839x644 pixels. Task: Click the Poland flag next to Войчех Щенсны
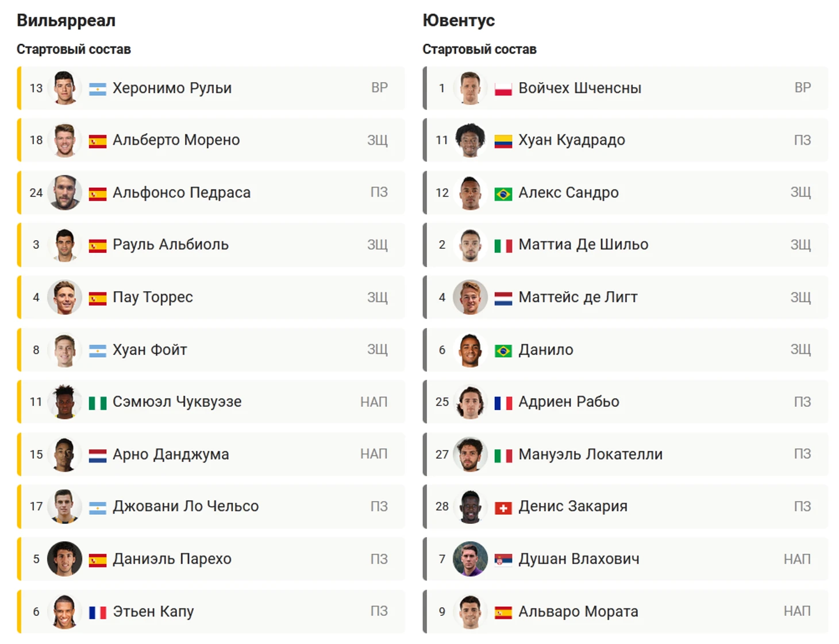[x=503, y=89]
